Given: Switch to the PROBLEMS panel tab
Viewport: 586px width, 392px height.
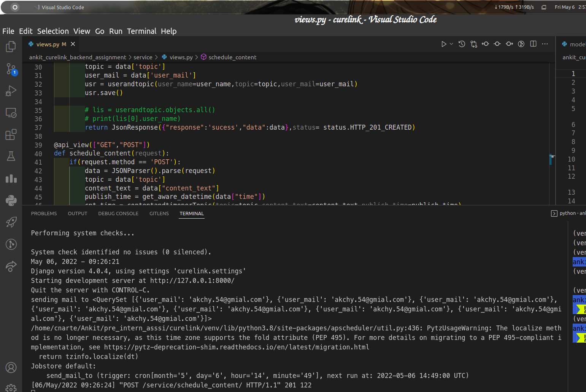Looking at the screenshot, I should [x=44, y=214].
